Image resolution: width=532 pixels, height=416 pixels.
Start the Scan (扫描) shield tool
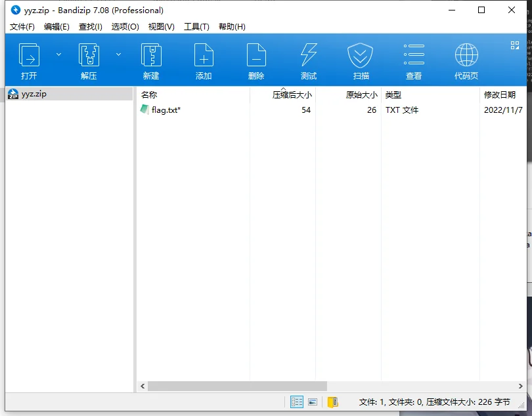point(361,60)
